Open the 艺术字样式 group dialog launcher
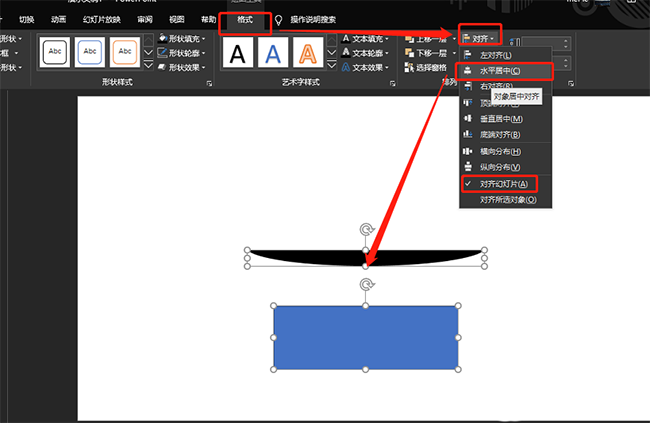The height and width of the screenshot is (423, 650). click(x=393, y=83)
